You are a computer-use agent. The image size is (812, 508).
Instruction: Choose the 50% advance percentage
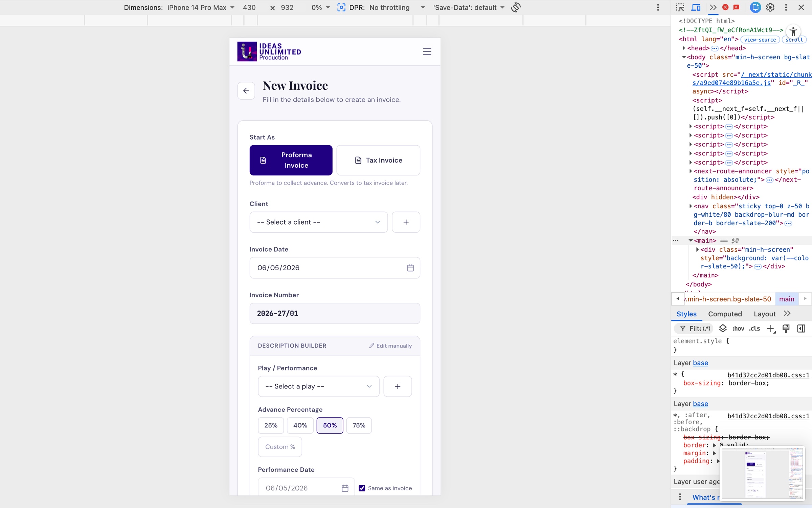[330, 425]
